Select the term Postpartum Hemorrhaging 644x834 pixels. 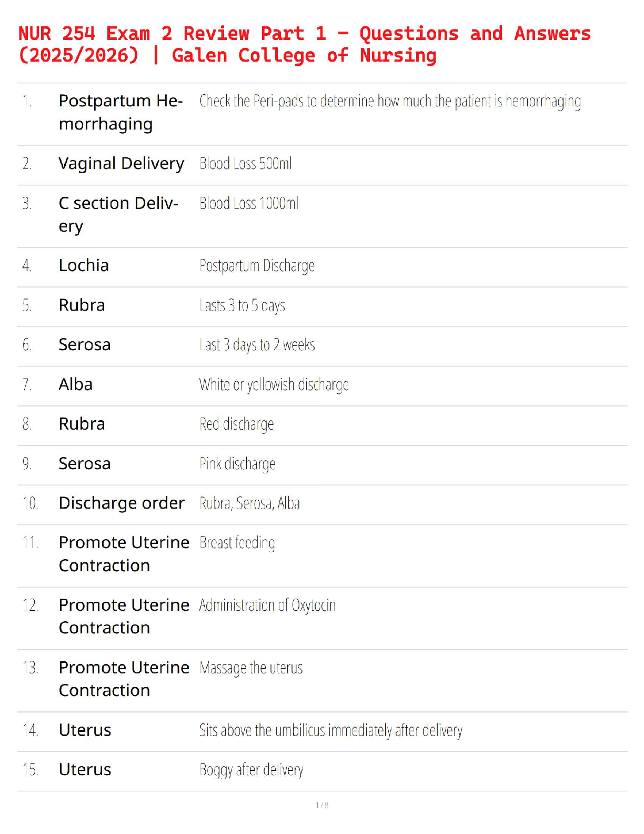click(x=120, y=112)
